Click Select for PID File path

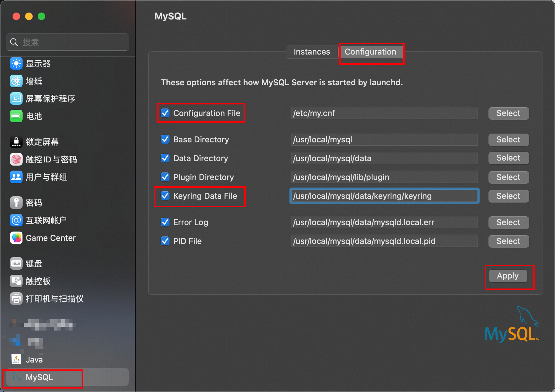pyautogui.click(x=509, y=241)
